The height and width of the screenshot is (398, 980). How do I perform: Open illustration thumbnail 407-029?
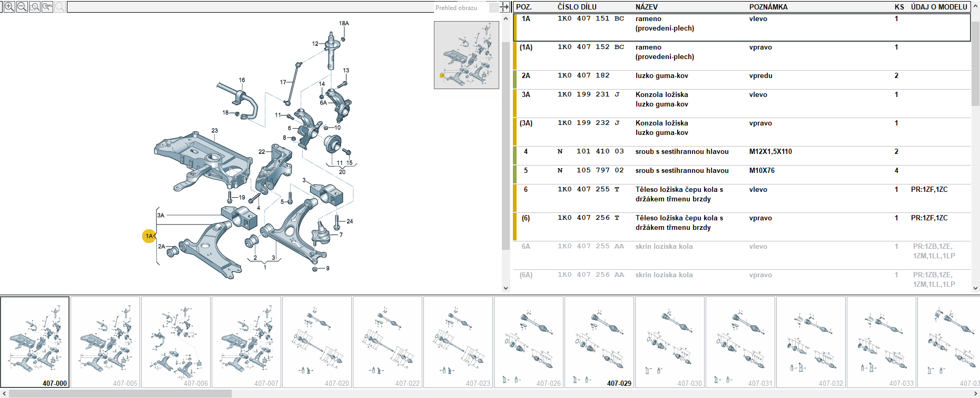(599, 342)
